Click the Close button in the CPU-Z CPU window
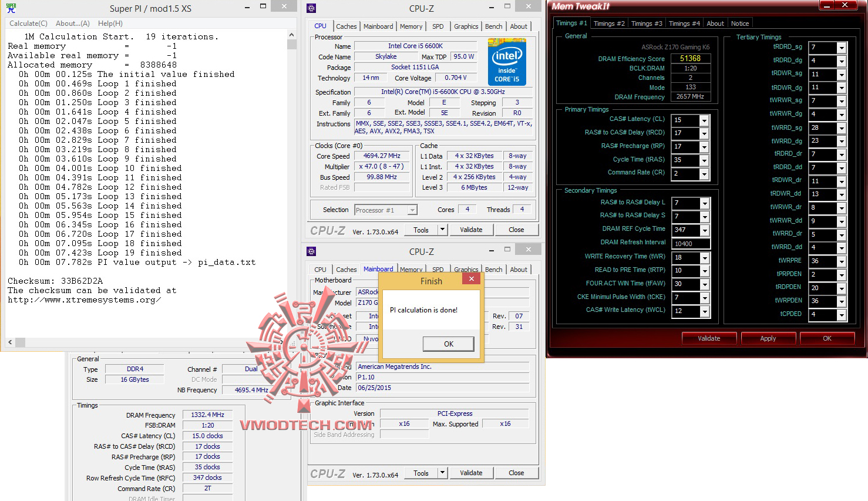Screen dimensions: 868x501 tap(516, 230)
